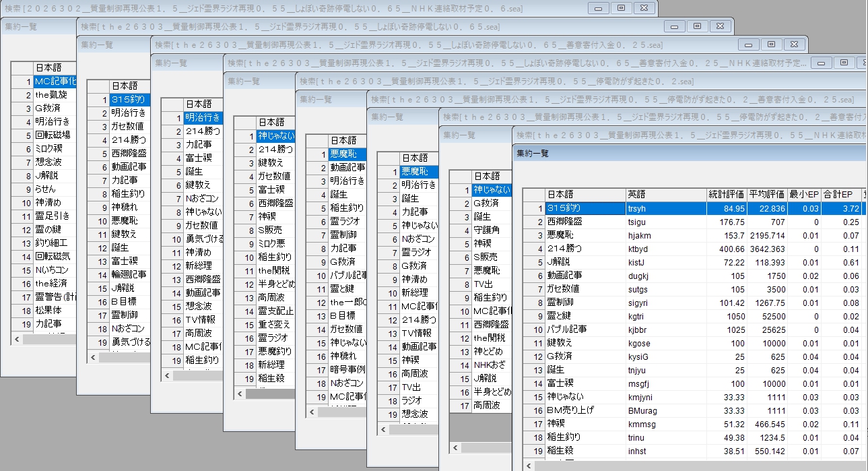Select the 最小EP column header

coord(805,194)
